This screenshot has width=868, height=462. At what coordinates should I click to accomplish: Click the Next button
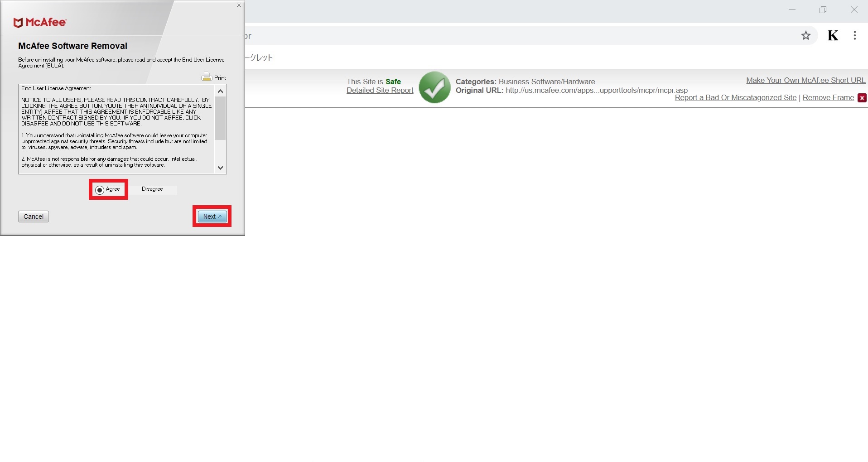point(212,217)
